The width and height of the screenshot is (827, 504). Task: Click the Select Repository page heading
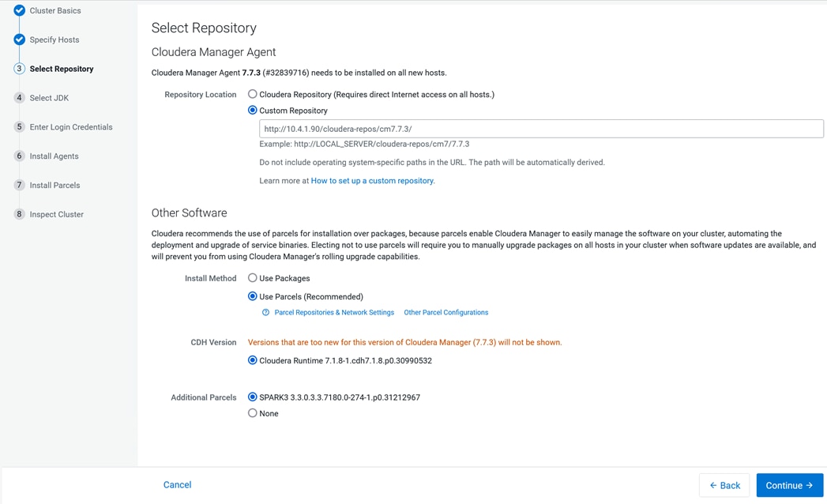tap(204, 28)
